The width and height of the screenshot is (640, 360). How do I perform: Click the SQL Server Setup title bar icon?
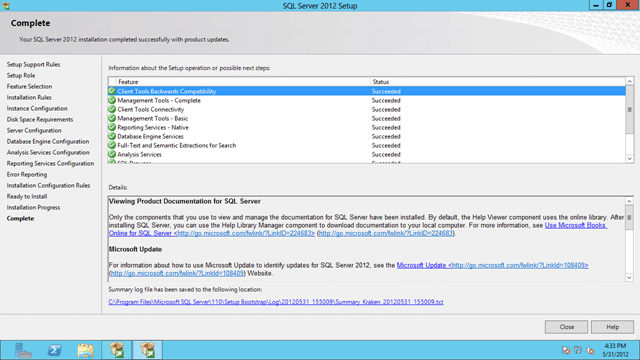(6, 6)
